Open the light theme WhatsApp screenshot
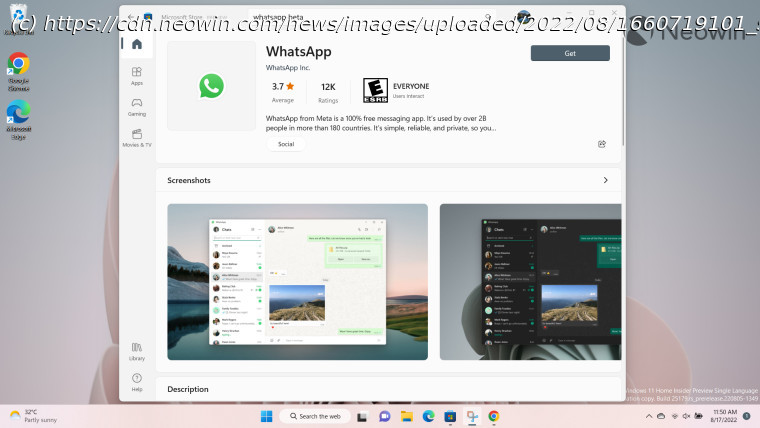 click(298, 282)
